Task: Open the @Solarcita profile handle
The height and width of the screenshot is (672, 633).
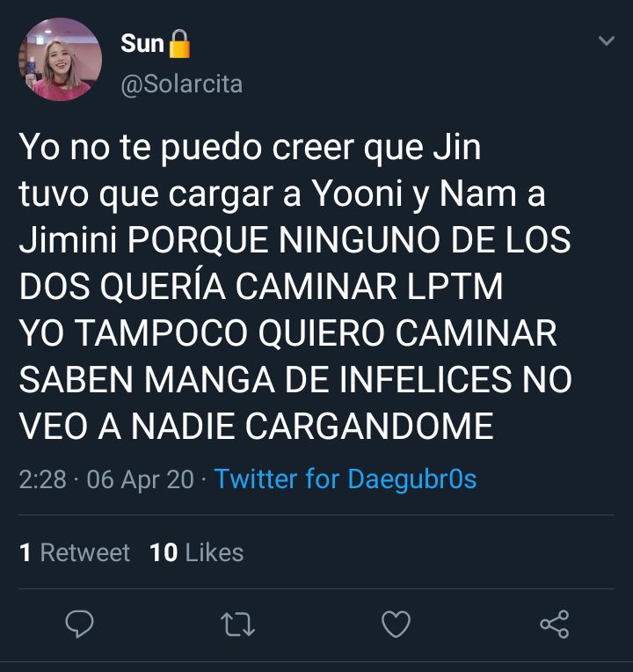Action: click(x=182, y=84)
